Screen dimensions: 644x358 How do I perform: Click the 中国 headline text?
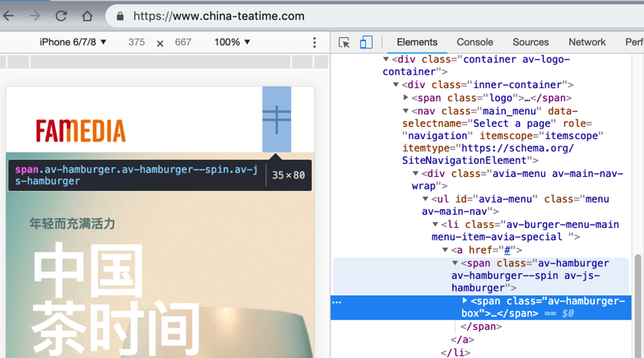(88, 270)
